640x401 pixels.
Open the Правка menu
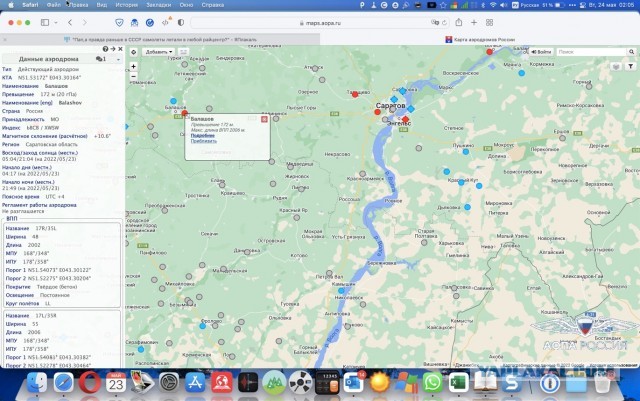click(78, 5)
